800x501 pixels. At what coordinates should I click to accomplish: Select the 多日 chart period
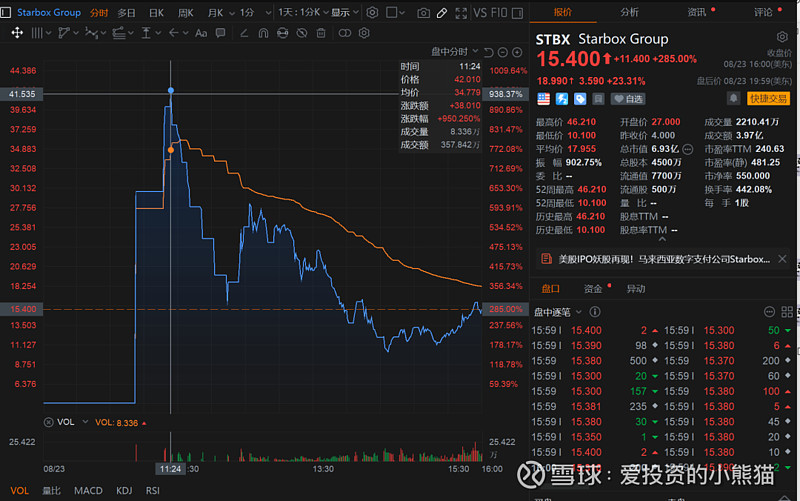[x=126, y=13]
